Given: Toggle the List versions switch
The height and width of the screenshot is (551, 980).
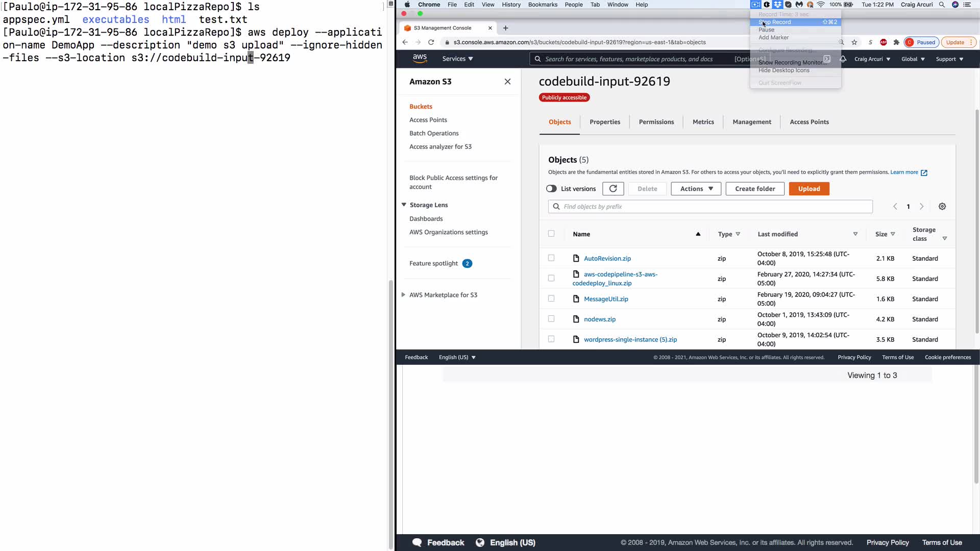Looking at the screenshot, I should coord(551,189).
